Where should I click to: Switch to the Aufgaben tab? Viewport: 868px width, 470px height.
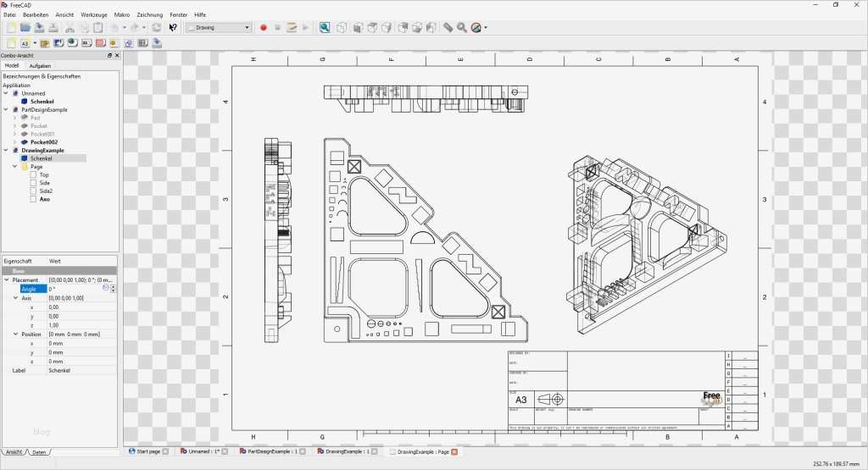[40, 65]
